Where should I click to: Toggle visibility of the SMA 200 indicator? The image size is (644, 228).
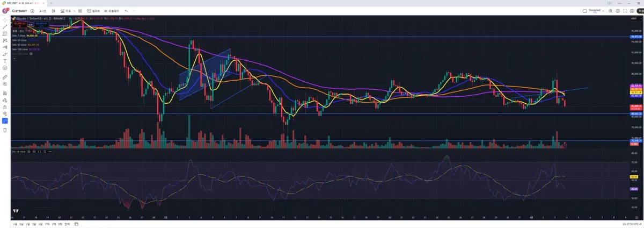31,54
